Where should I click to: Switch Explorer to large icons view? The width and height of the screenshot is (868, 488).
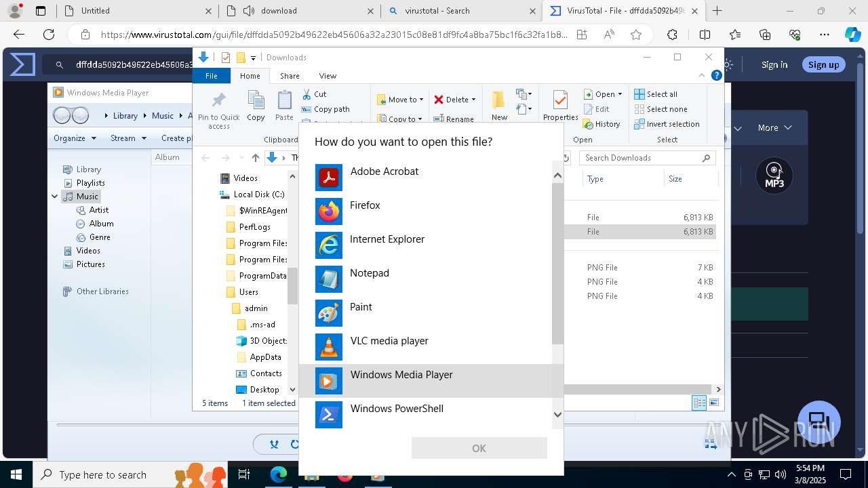coord(713,403)
